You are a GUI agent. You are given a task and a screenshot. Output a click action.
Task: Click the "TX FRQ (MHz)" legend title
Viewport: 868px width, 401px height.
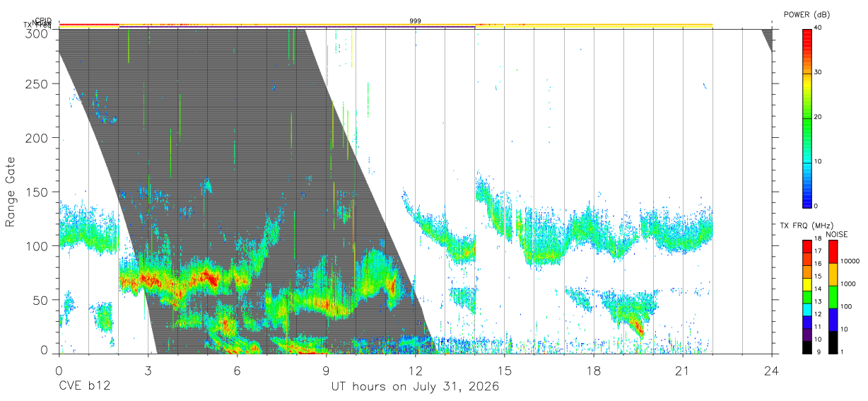pyautogui.click(x=807, y=225)
